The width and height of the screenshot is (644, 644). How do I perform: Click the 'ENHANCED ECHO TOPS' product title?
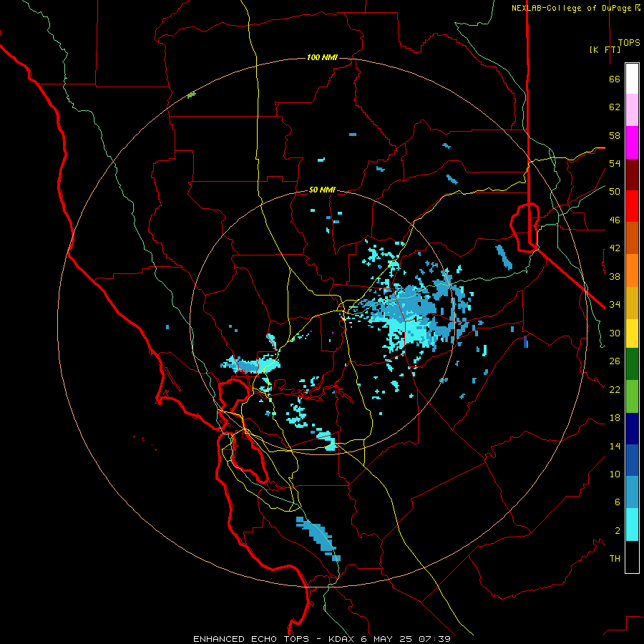[251, 639]
